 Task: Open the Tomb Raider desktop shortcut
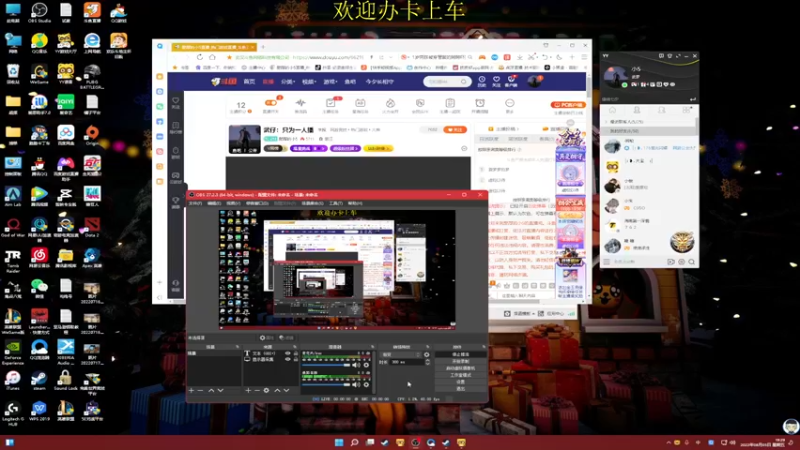click(13, 260)
